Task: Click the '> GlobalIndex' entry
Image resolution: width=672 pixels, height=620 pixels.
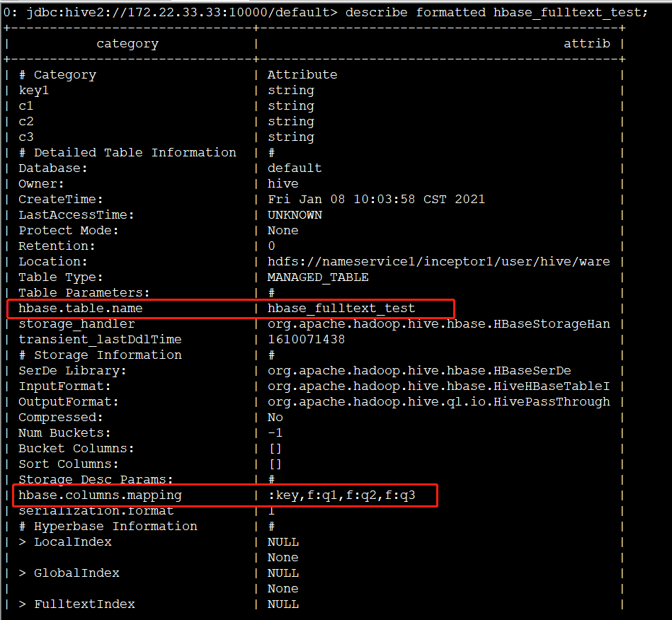Action: point(69,573)
